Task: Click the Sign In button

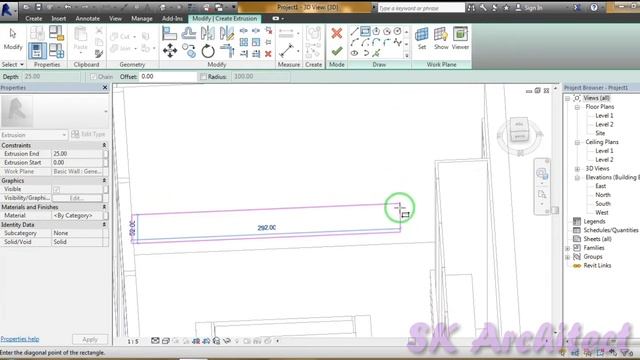Action: pos(529,8)
